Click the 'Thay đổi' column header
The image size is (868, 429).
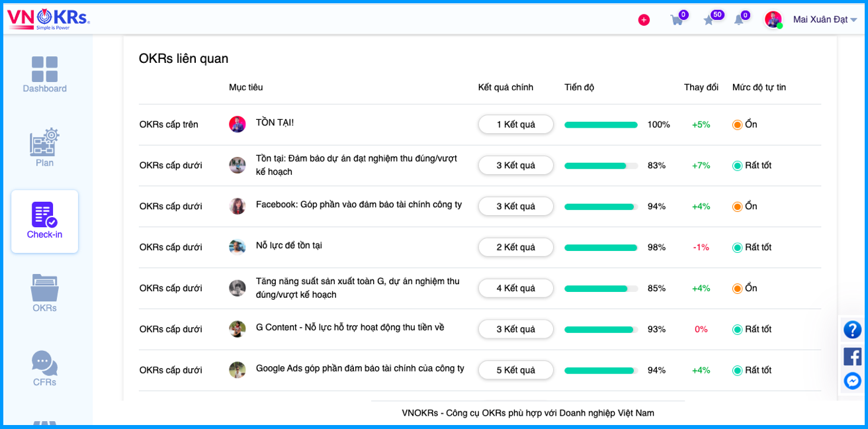701,87
